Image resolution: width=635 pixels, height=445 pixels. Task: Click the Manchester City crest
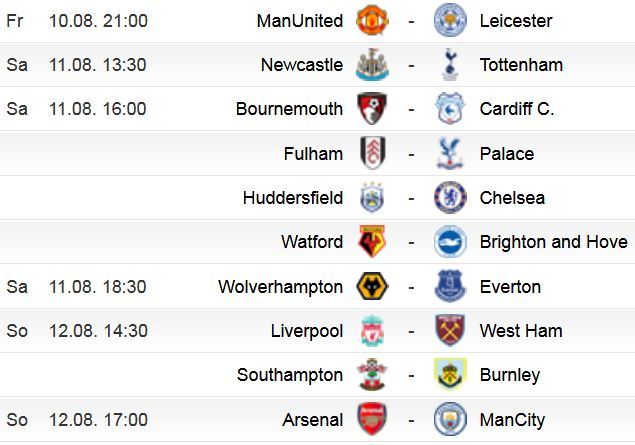[450, 419]
